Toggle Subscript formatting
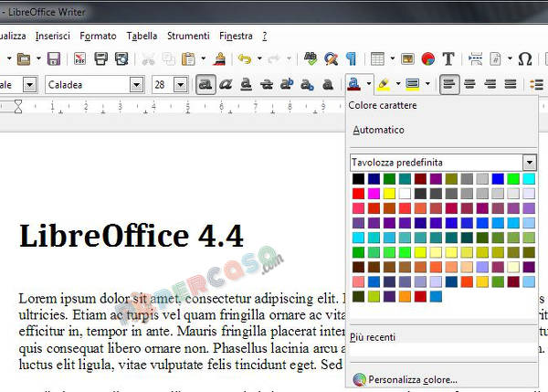The height and width of the screenshot is (392, 548). click(307, 84)
